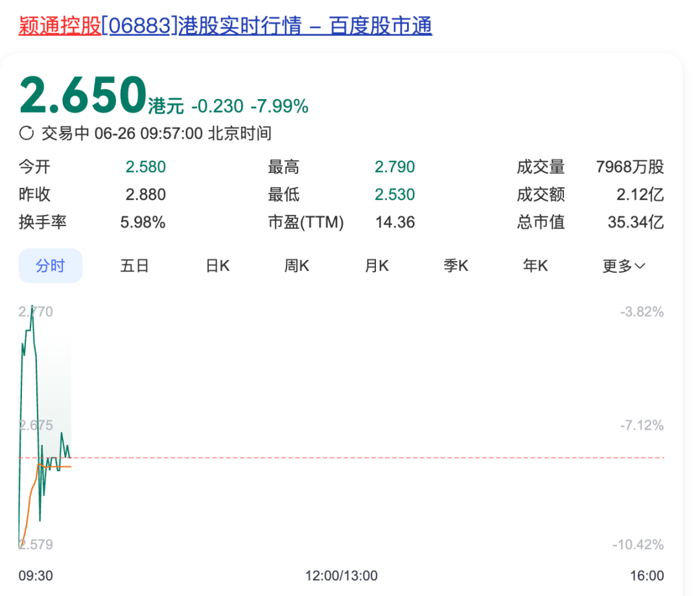View the 年K yearly chart
This screenshot has height=596, width=700.
[x=535, y=266]
